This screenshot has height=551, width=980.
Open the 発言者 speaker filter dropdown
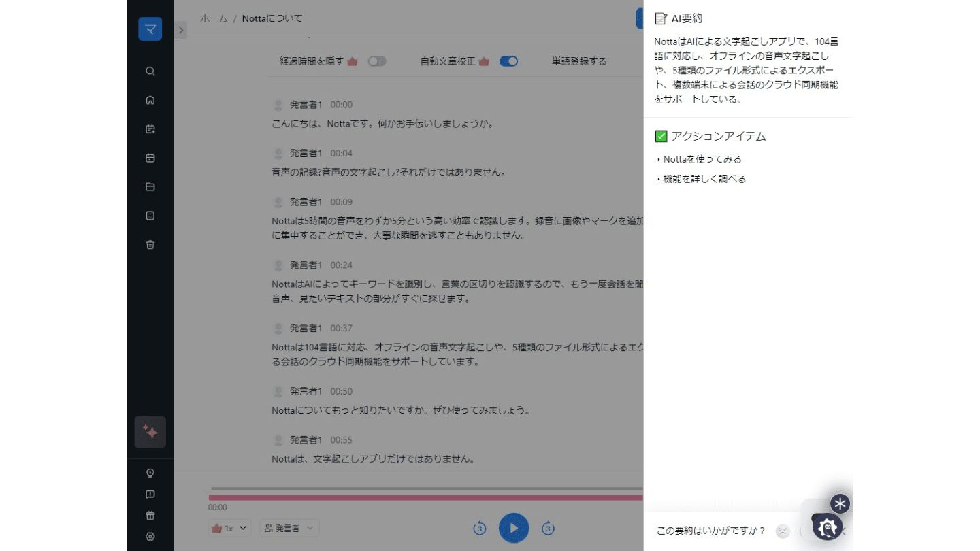pos(289,528)
